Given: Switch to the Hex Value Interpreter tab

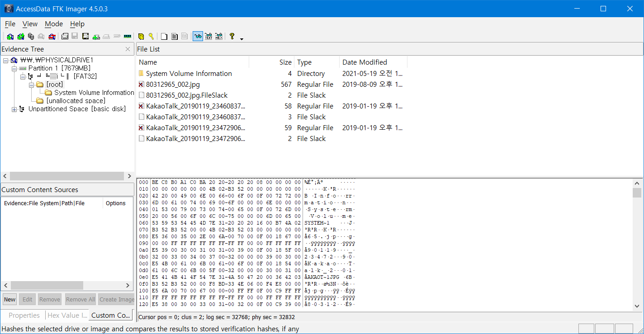Looking at the screenshot, I should pyautogui.click(x=67, y=315).
